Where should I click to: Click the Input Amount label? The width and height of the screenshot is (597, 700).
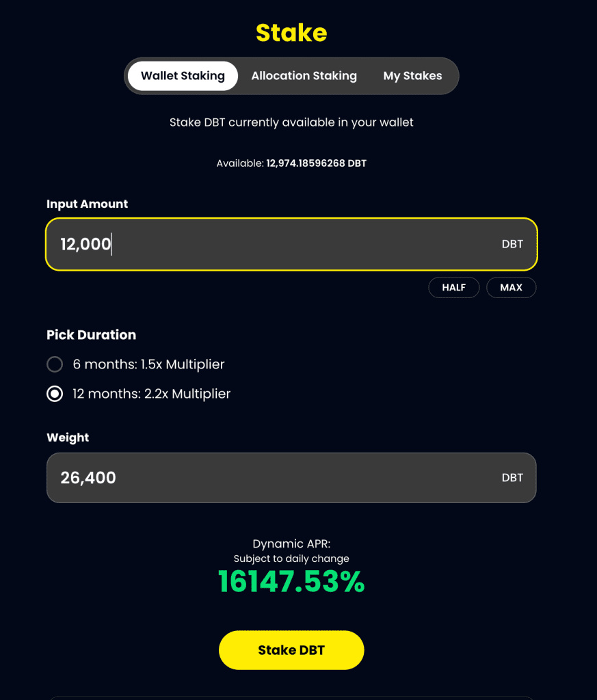point(87,204)
